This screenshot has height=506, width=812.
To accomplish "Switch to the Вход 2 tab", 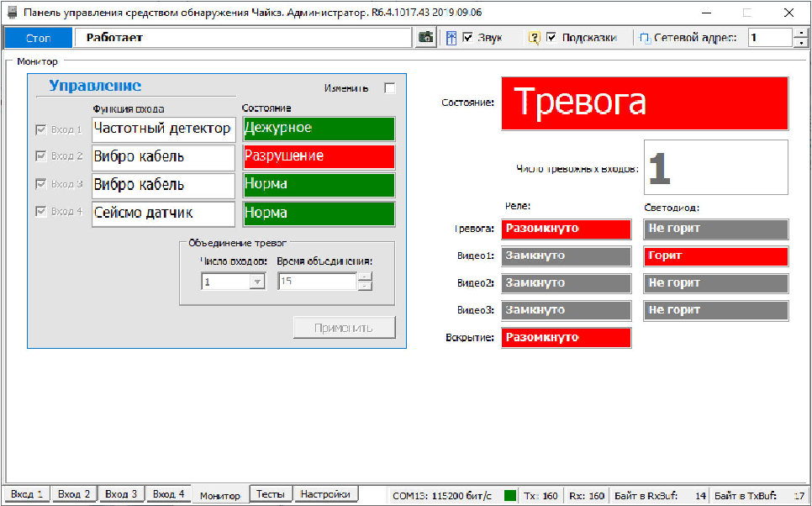I will click(x=73, y=494).
